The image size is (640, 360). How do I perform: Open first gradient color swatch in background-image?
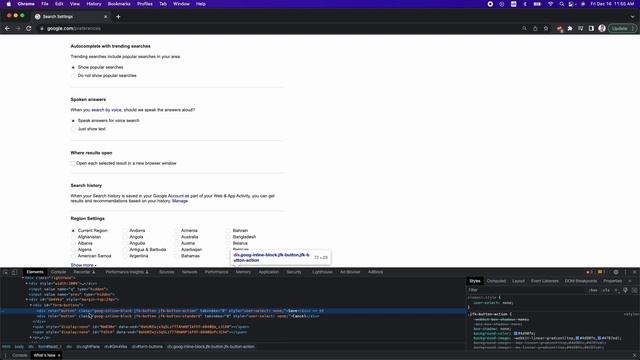577,338
